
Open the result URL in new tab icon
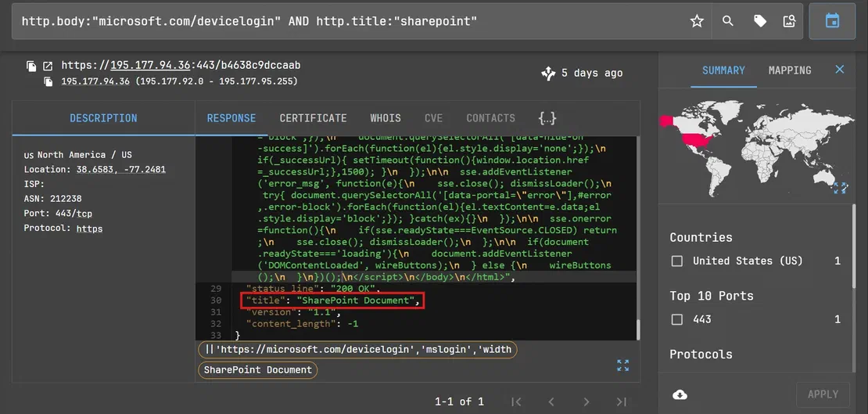click(x=48, y=67)
